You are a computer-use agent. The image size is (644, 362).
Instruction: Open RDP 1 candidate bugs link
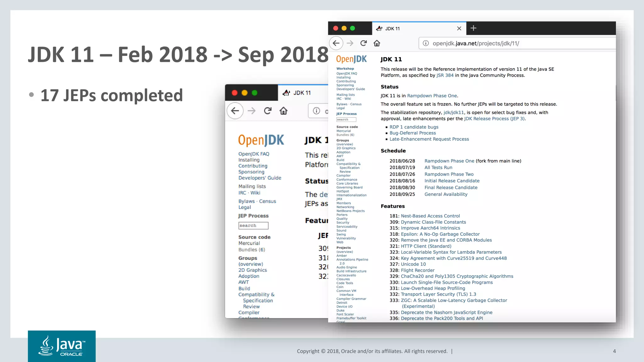[x=414, y=127]
